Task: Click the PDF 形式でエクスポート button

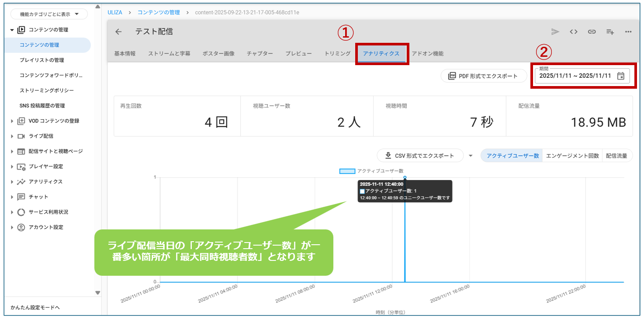Action: [484, 76]
